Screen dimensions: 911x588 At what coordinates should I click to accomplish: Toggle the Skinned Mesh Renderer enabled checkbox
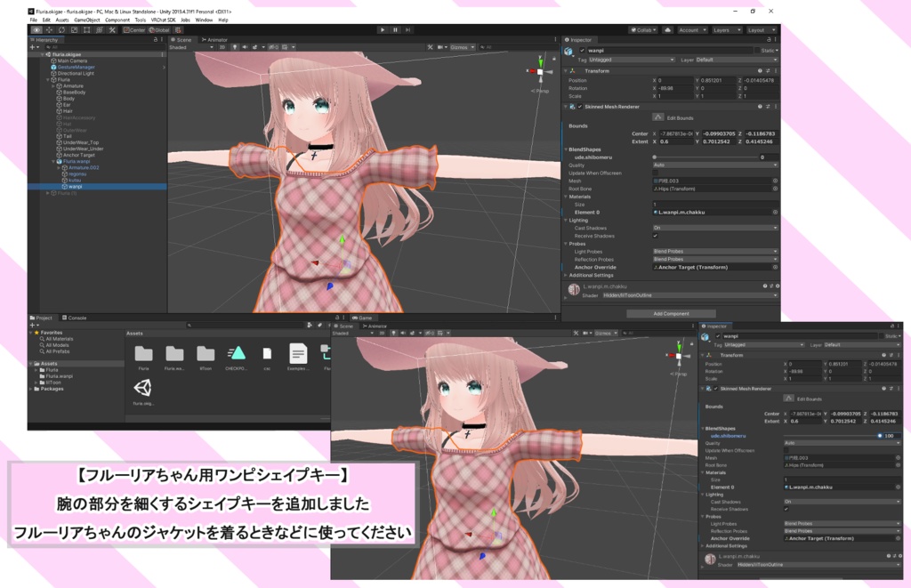coord(579,108)
